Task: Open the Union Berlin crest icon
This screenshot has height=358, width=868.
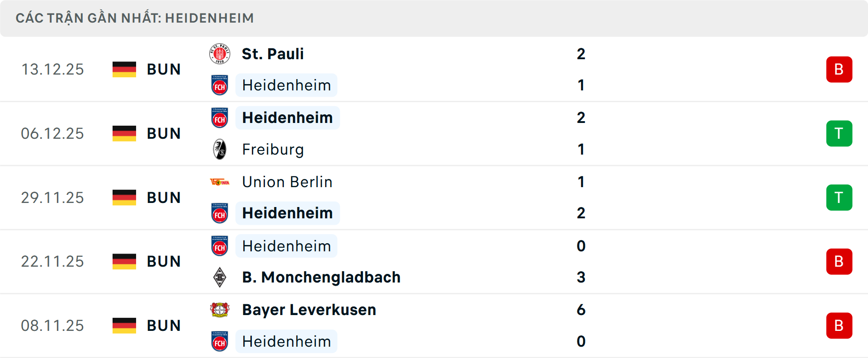Action: click(x=219, y=182)
